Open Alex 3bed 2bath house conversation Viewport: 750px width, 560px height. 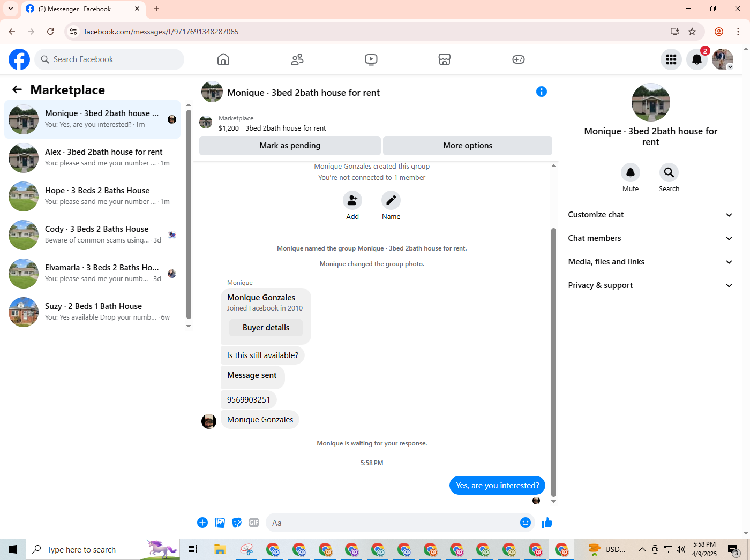[x=92, y=158]
